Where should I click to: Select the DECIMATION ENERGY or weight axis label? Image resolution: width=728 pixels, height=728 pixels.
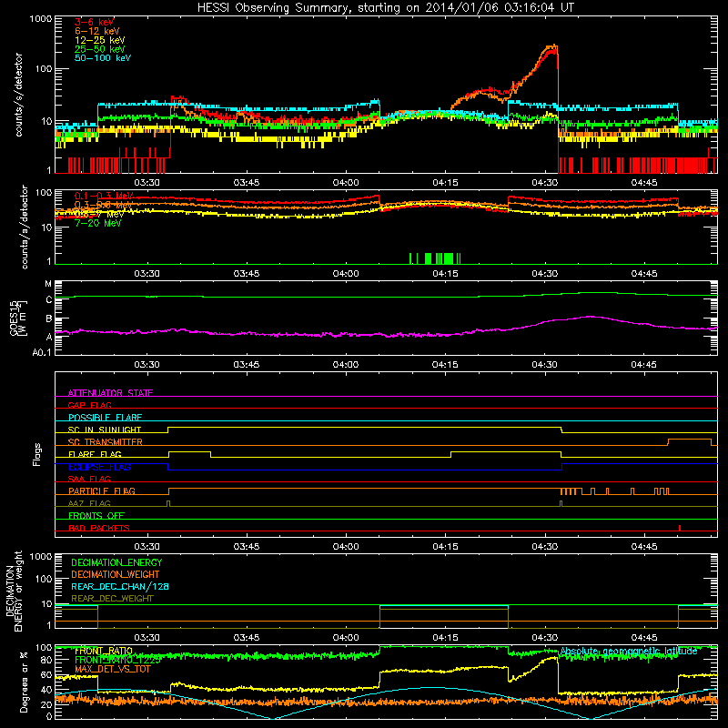[x=14, y=591]
